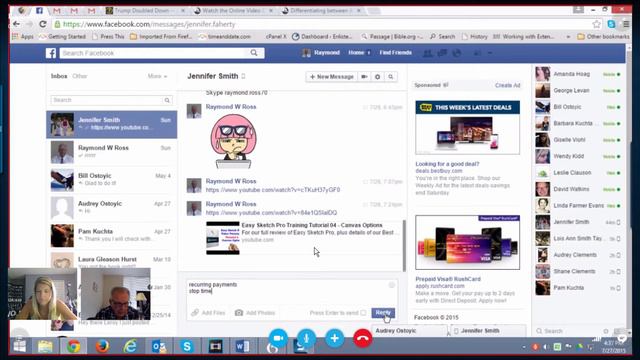Expand bookmarks overflow chevron

(x=568, y=37)
